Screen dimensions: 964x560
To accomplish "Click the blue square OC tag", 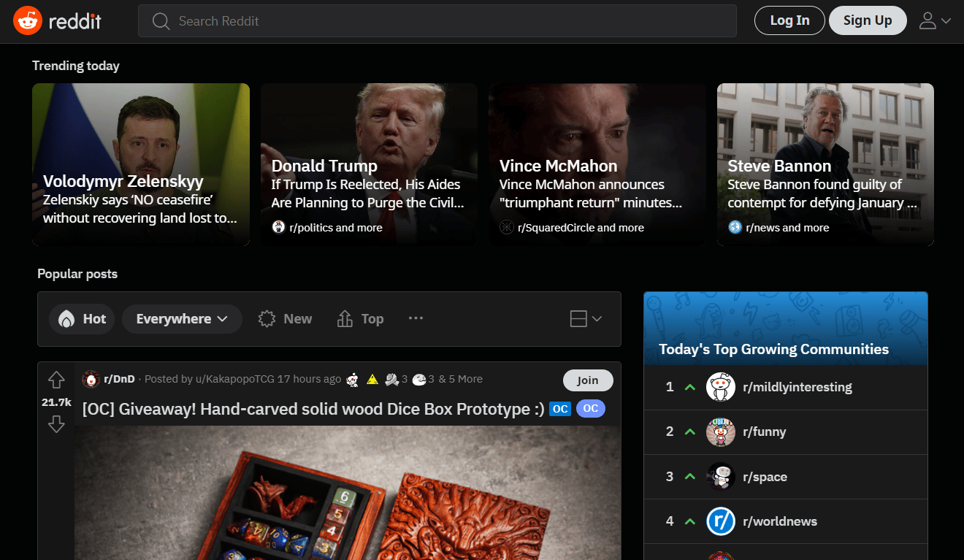I will point(560,409).
